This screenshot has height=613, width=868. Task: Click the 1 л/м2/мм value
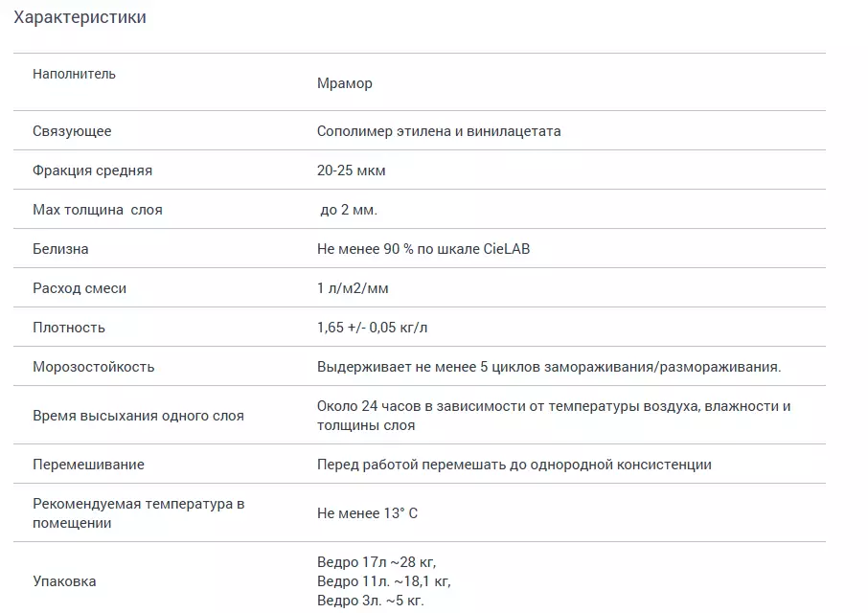[353, 288]
